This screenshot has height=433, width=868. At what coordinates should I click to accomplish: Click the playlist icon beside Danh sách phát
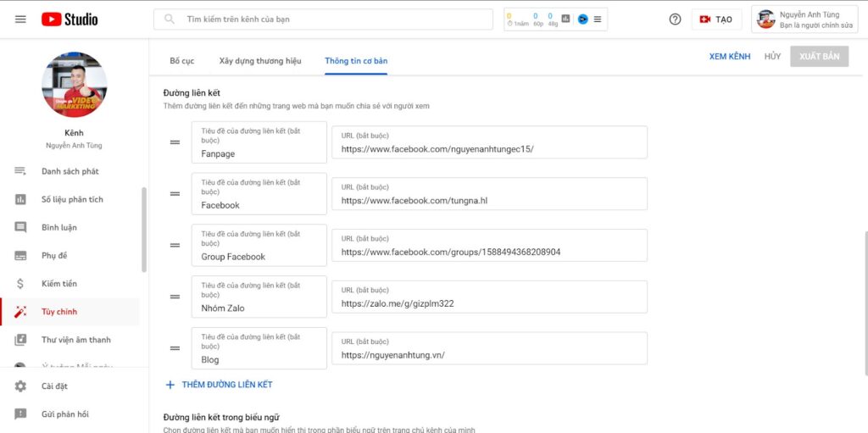[x=20, y=171]
